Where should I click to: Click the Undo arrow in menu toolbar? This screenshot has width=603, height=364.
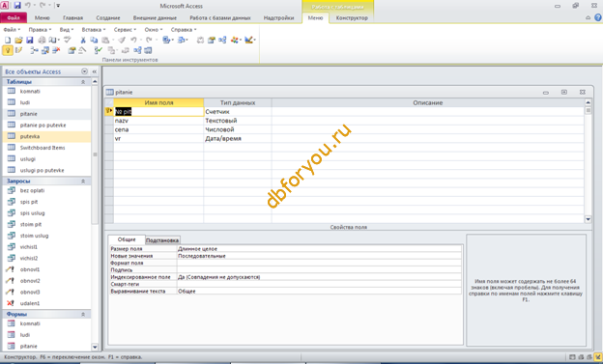(133, 40)
